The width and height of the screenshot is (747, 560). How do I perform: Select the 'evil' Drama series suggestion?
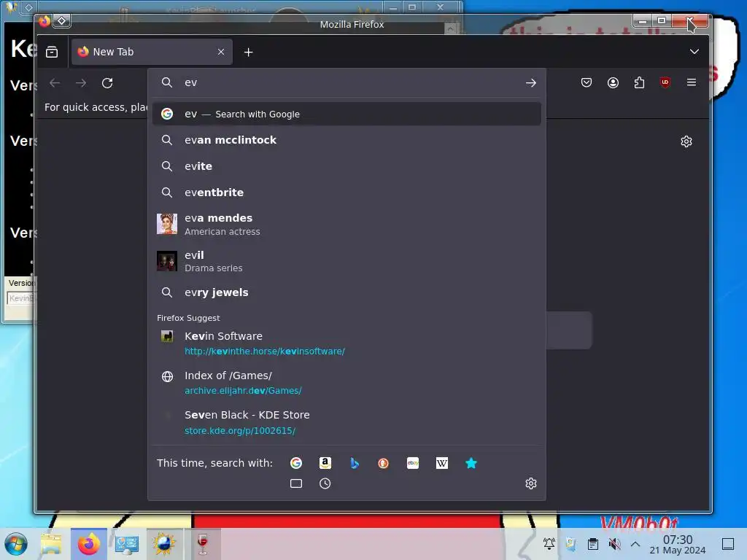(x=347, y=261)
